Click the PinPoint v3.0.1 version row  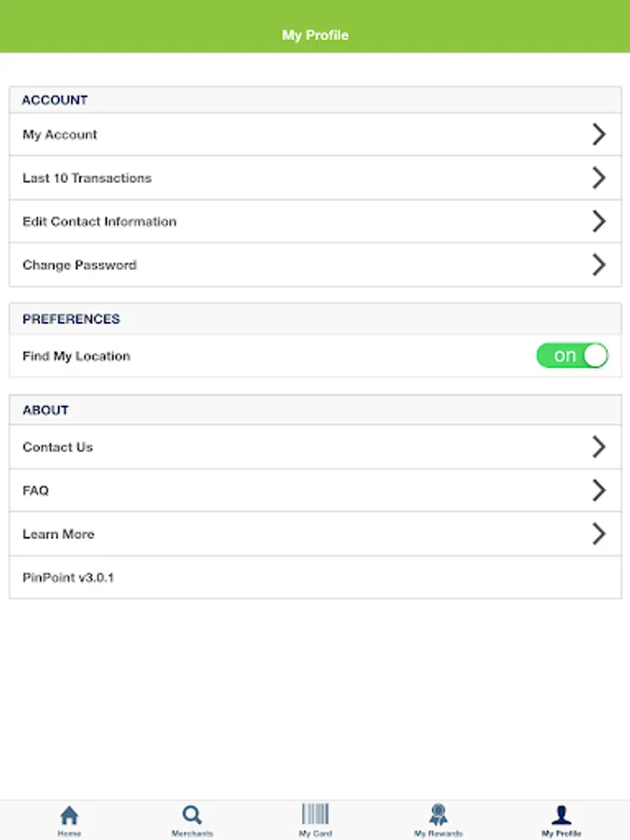(315, 578)
